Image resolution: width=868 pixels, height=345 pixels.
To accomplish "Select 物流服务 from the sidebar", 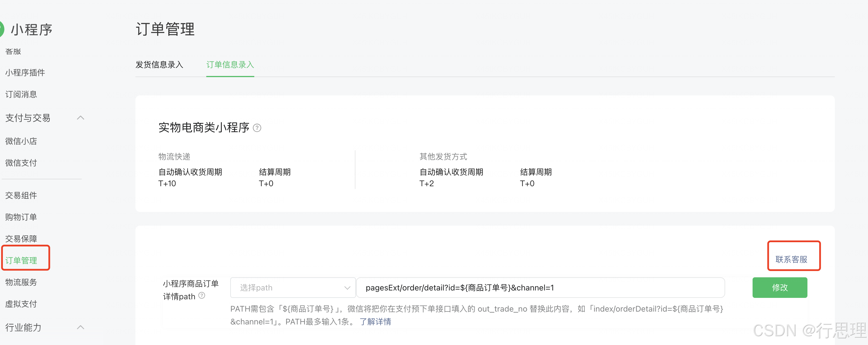I will pyautogui.click(x=21, y=282).
